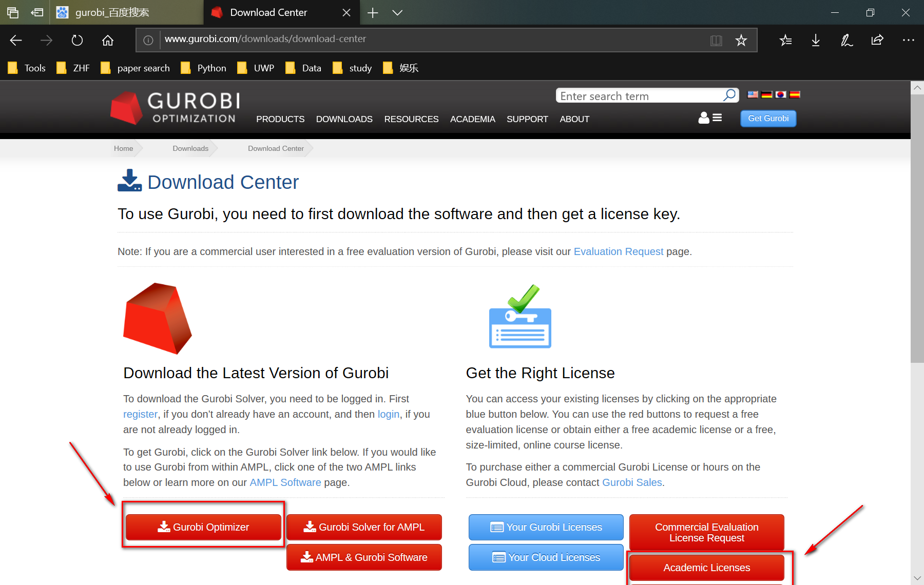Open Your Gurobi Licenses

546,527
